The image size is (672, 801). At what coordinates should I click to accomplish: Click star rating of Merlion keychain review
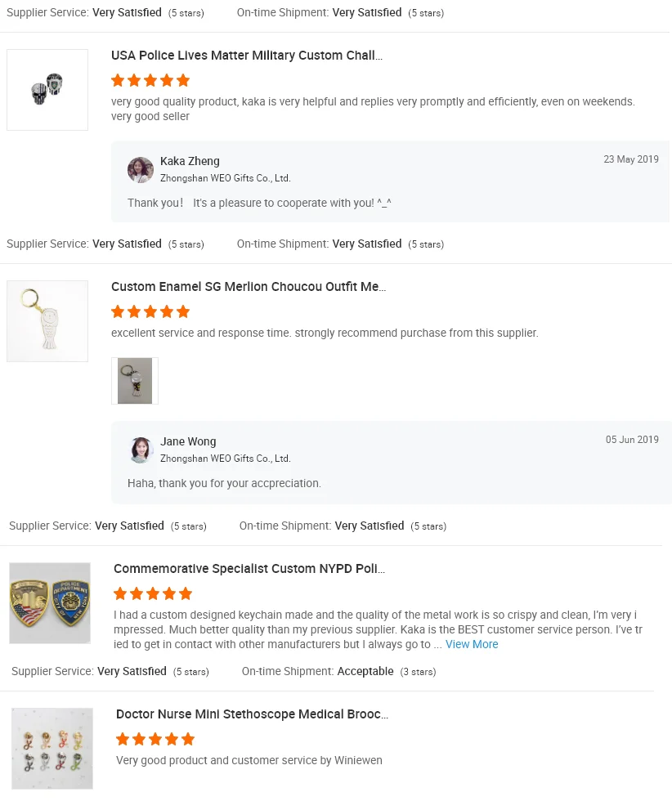click(x=150, y=311)
